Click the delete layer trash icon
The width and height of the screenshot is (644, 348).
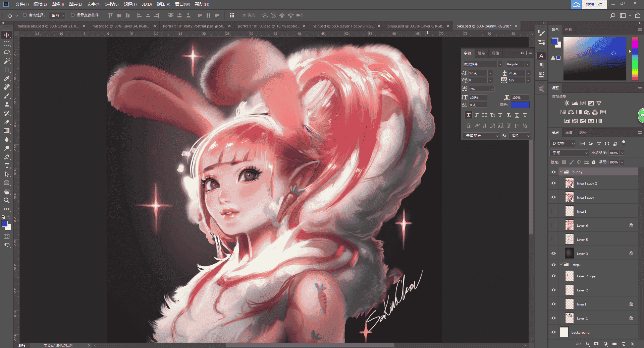pyautogui.click(x=632, y=344)
